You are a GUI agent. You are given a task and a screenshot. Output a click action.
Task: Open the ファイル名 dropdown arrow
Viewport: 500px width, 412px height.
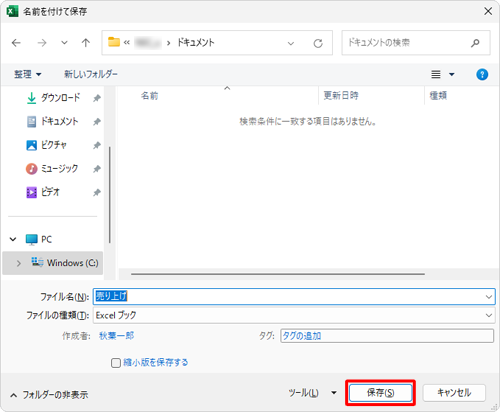[489, 297]
